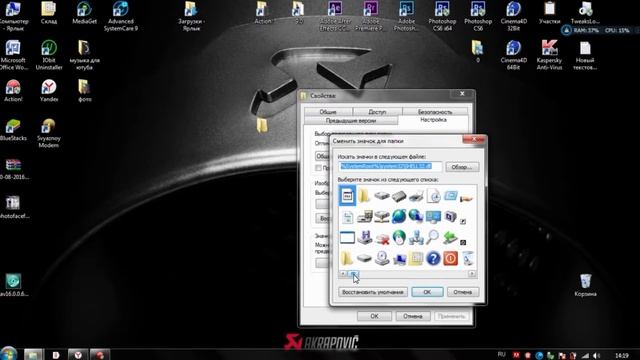Viewport: 640px width, 360px height.
Task: Select the magnifying glass search icon
Action: 433,237
